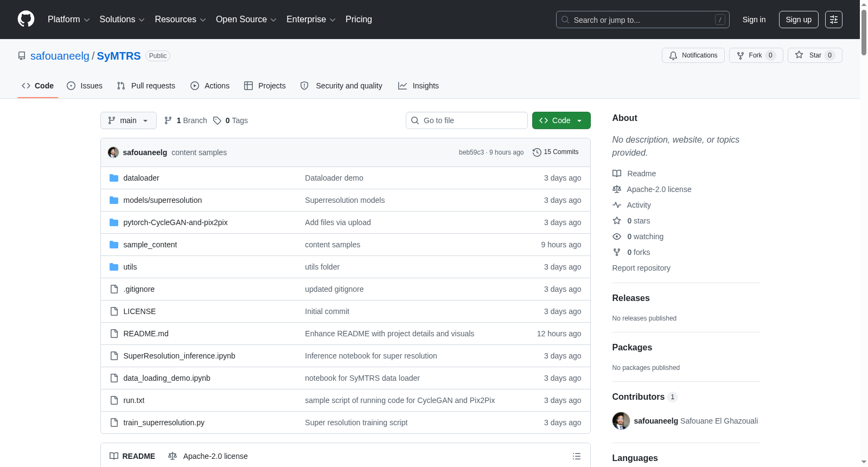Screen dimensions: 868x467
Task: Open commit message 'Enhance README with project details and visuals'
Action: [390, 334]
